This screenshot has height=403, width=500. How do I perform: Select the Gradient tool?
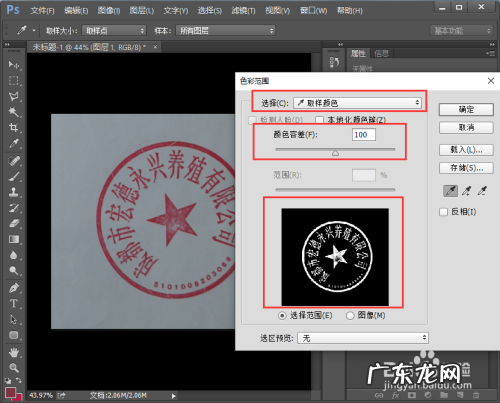coord(14,239)
